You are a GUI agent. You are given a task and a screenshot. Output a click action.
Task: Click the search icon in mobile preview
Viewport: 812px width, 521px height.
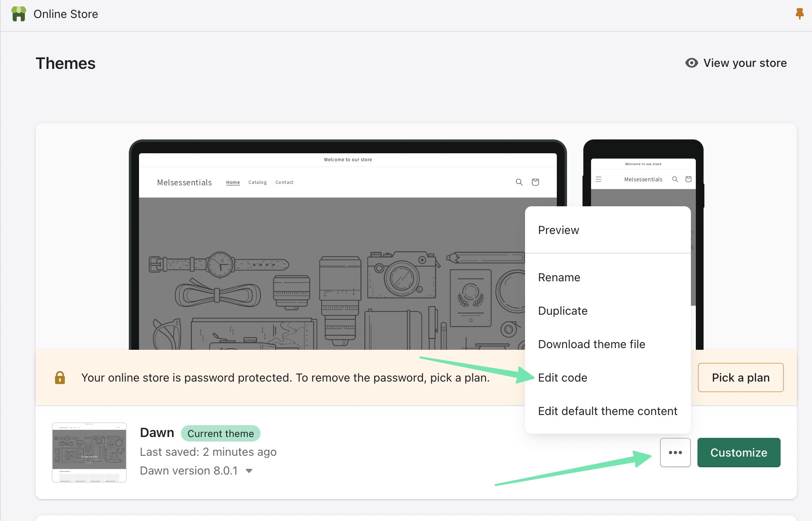click(x=675, y=179)
